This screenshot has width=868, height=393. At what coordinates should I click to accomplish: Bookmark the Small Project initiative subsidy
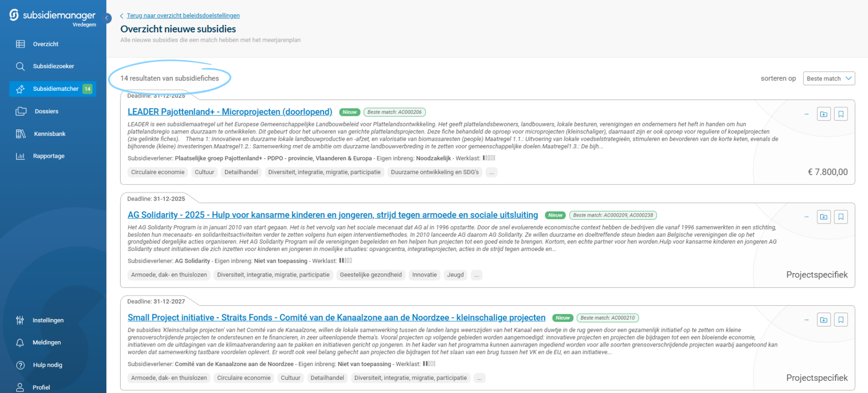pyautogui.click(x=841, y=320)
